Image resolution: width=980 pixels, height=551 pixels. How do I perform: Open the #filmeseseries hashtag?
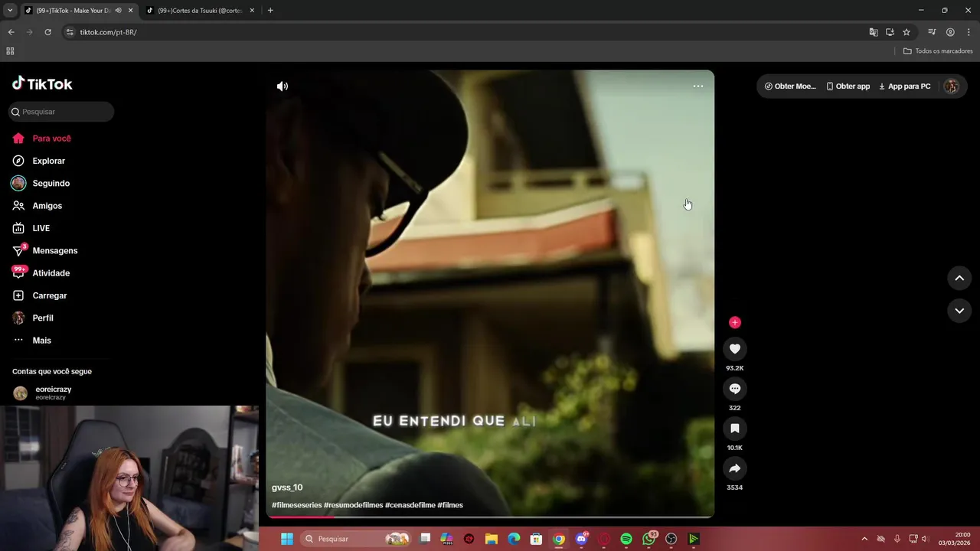pyautogui.click(x=296, y=505)
